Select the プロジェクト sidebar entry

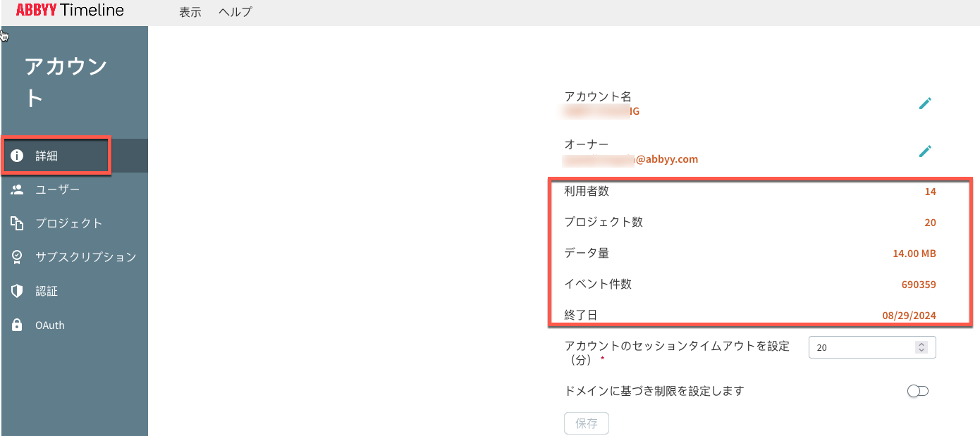pos(75,223)
